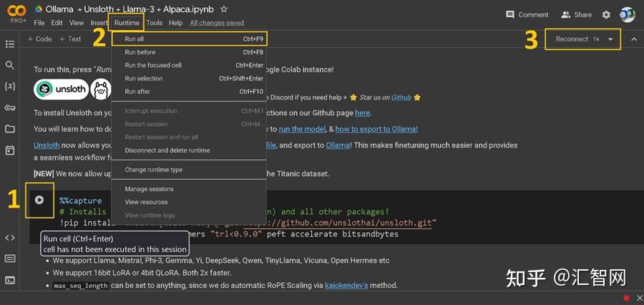Screen dimensions: 644x305
Task: Expand the Reconnect dropdown arrow
Action: point(611,39)
